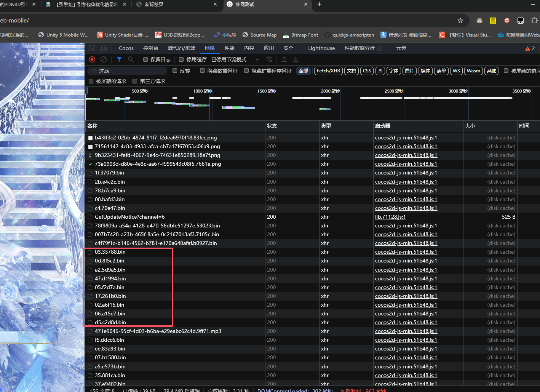Open the Bitmap Font bookmark
Viewport: 540px width, 392px height.
(x=300, y=35)
